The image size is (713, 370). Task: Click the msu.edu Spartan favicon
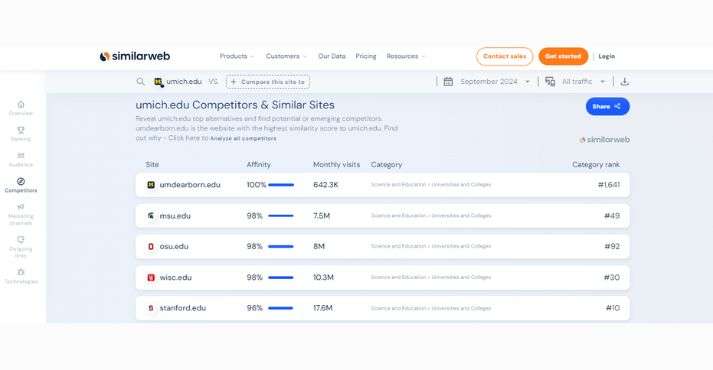(151, 215)
